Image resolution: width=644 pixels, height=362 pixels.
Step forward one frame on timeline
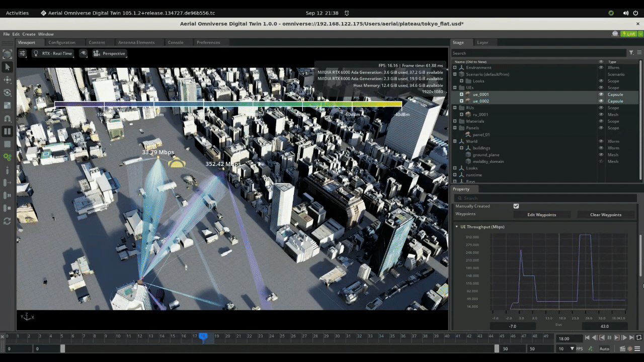click(x=624, y=338)
